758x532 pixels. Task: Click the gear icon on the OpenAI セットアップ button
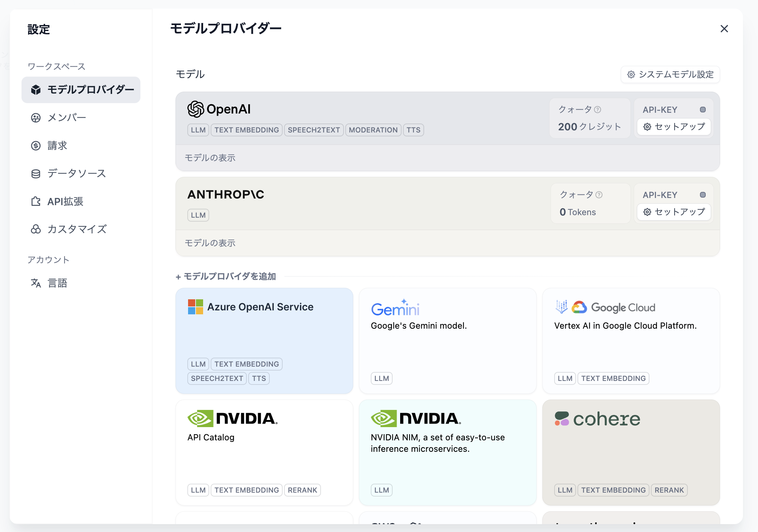(647, 127)
